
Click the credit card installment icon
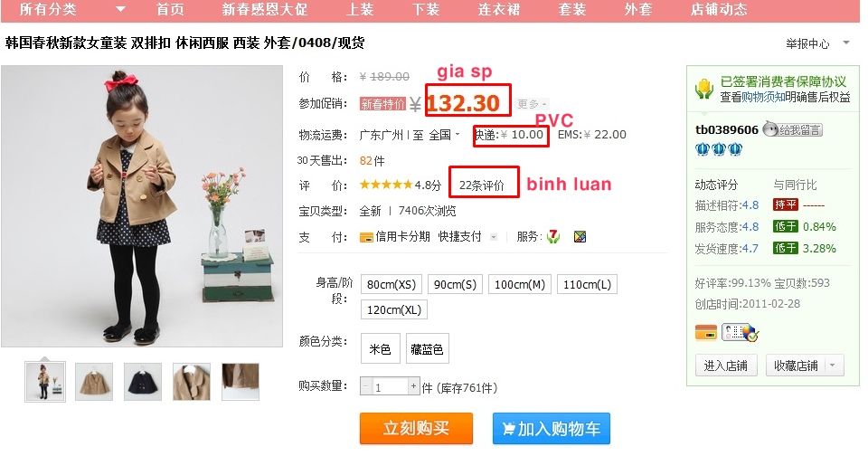[x=366, y=237]
